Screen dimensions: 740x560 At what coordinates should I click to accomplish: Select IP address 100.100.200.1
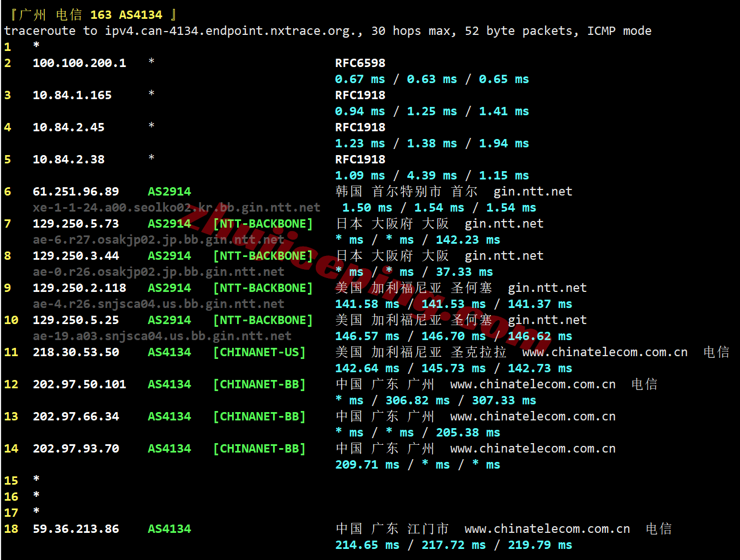click(x=79, y=63)
